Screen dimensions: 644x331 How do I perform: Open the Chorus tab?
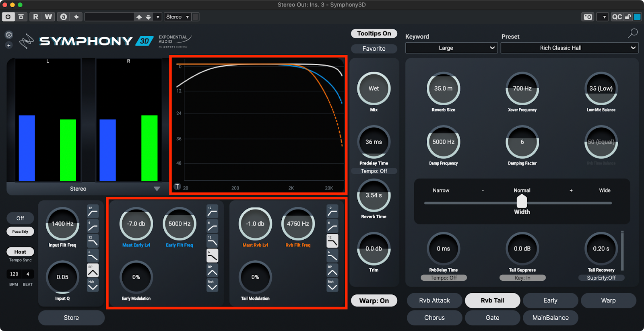click(x=434, y=318)
